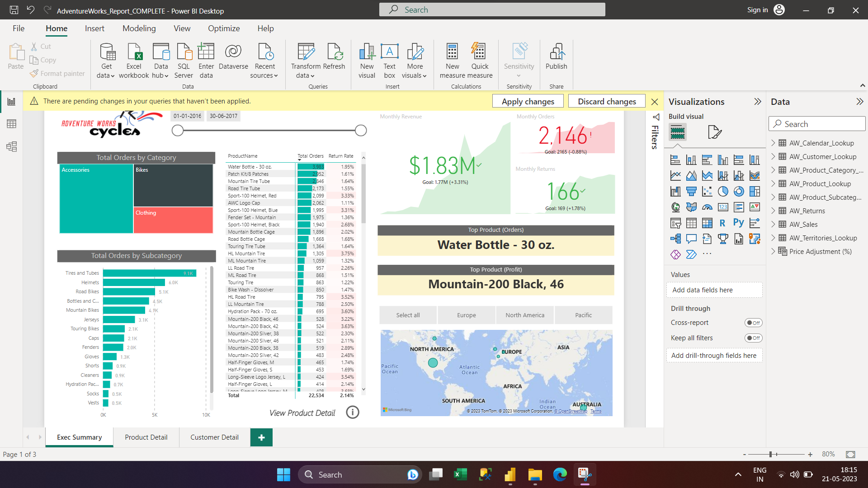Filter map by Europe button
Image resolution: width=868 pixels, height=488 pixels.
[467, 315]
